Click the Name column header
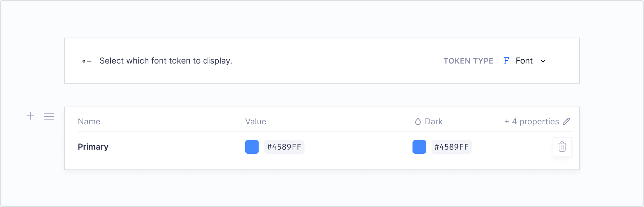Image resolution: width=644 pixels, height=207 pixels. (x=89, y=122)
